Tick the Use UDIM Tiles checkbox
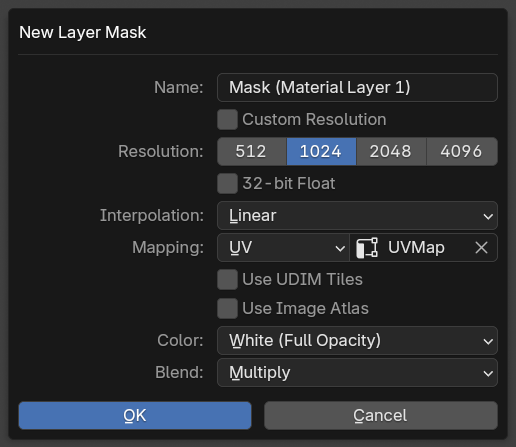The image size is (516, 447). pos(227,279)
